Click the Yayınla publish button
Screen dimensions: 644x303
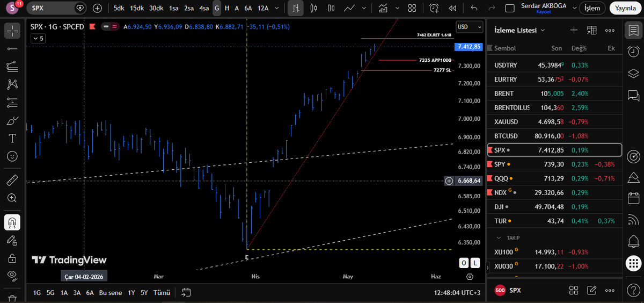pos(625,8)
